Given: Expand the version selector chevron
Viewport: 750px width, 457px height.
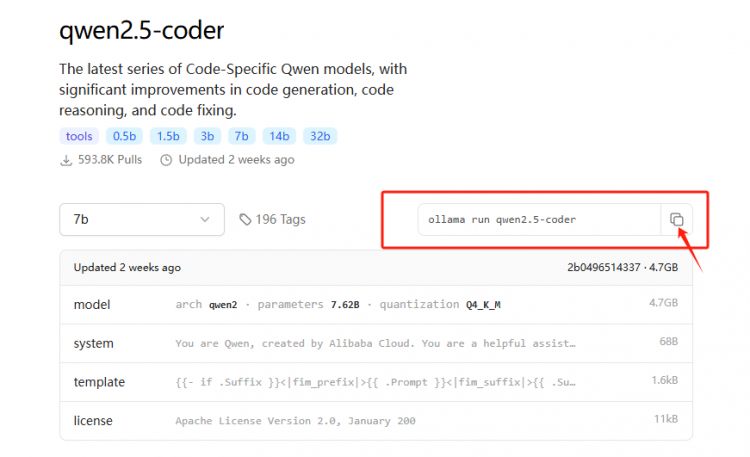Looking at the screenshot, I should point(205,219).
